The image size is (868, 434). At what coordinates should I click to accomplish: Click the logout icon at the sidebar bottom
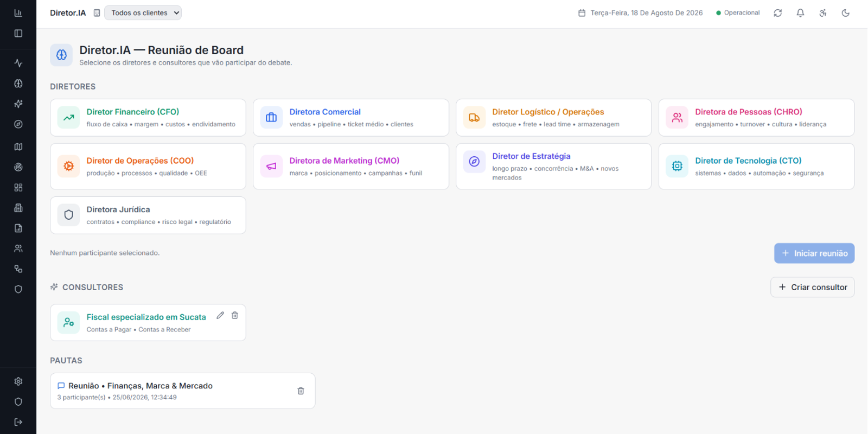click(18, 422)
